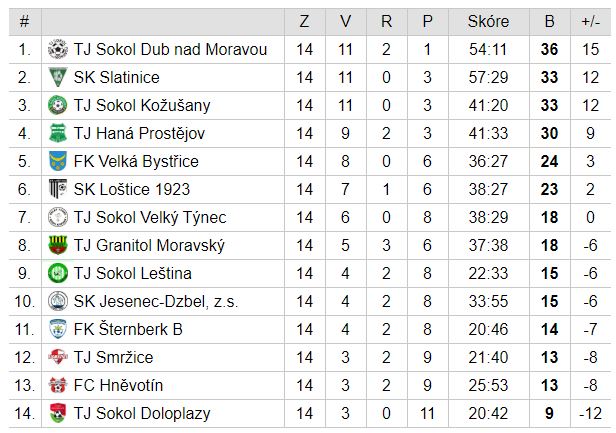Click the TJ Sokol Doloplazy club logo

click(x=58, y=413)
